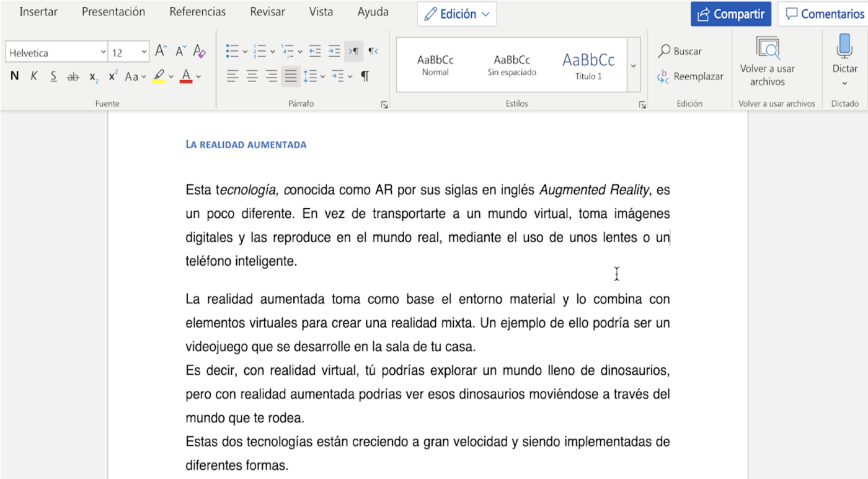Switch to Revisar tab
The width and height of the screenshot is (868, 479).
[268, 12]
